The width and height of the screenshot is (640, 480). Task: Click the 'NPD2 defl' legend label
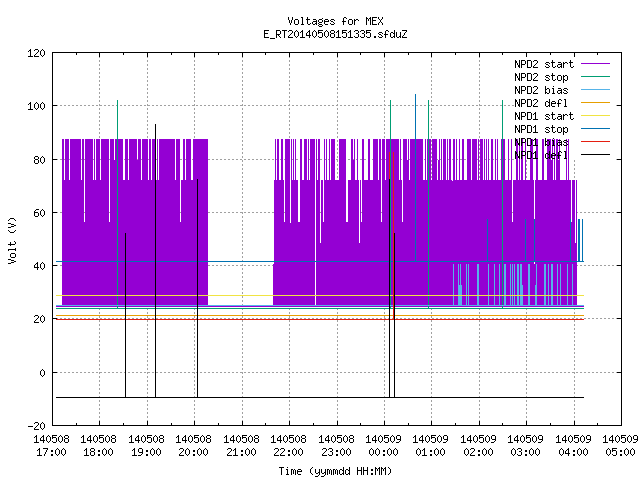[541, 103]
